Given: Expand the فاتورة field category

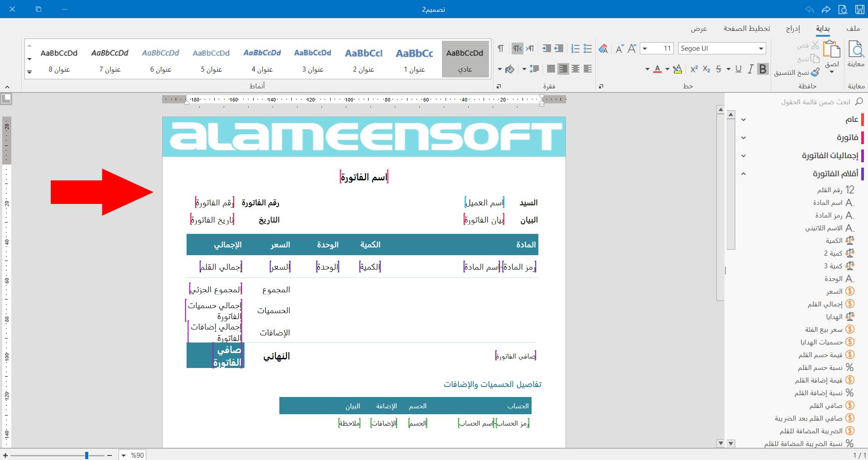Looking at the screenshot, I should click(x=743, y=137).
